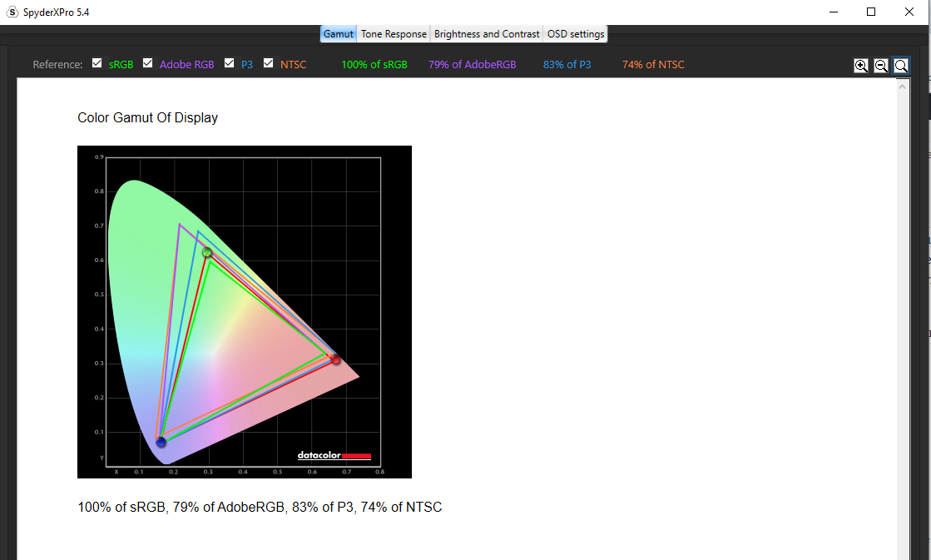Screen dimensions: 931x560
Task: Click the datacolor logo on the chart
Action: coord(334,455)
